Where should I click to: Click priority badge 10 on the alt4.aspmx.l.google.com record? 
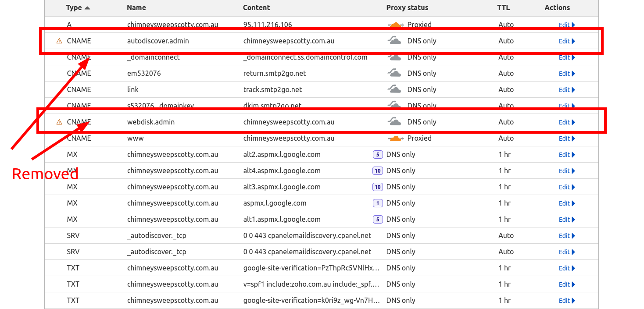(x=377, y=170)
